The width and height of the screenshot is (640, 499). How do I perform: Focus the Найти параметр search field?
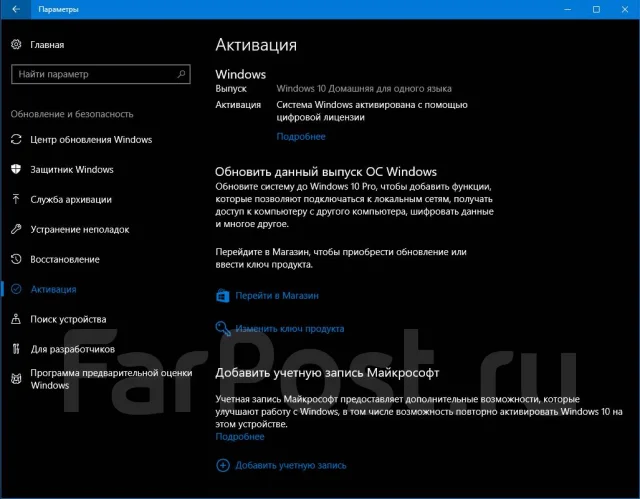tap(101, 74)
